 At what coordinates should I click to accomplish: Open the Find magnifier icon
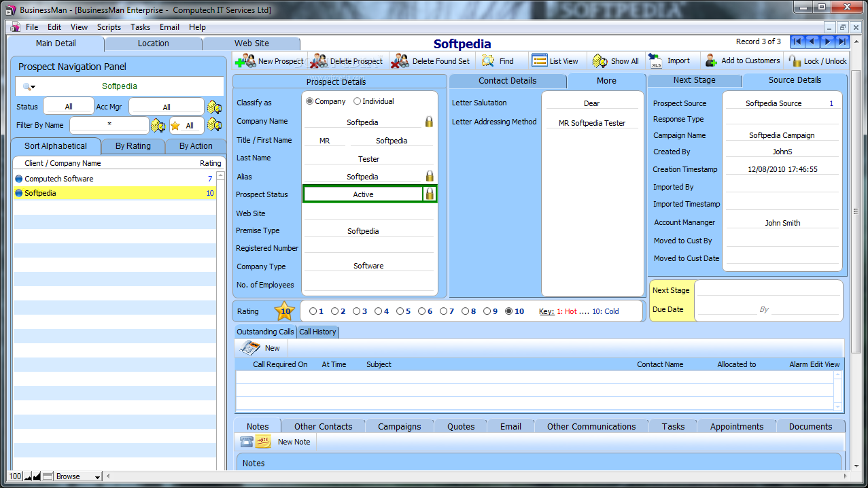488,60
